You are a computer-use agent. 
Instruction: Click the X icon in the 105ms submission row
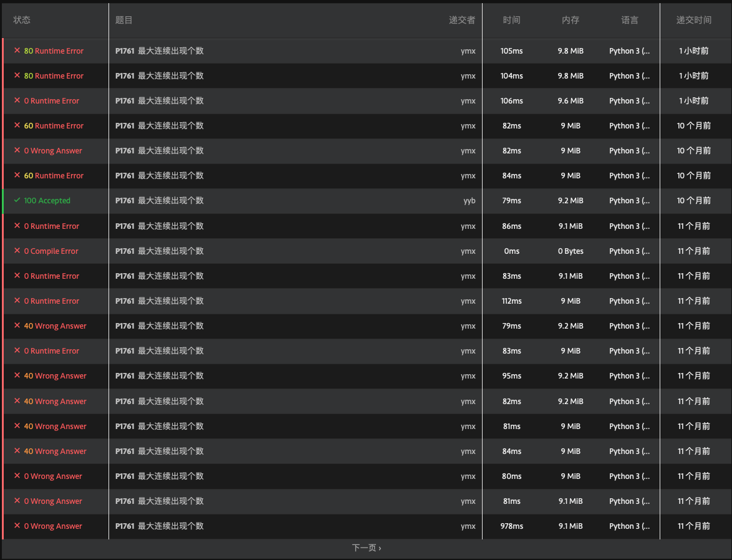pos(17,51)
